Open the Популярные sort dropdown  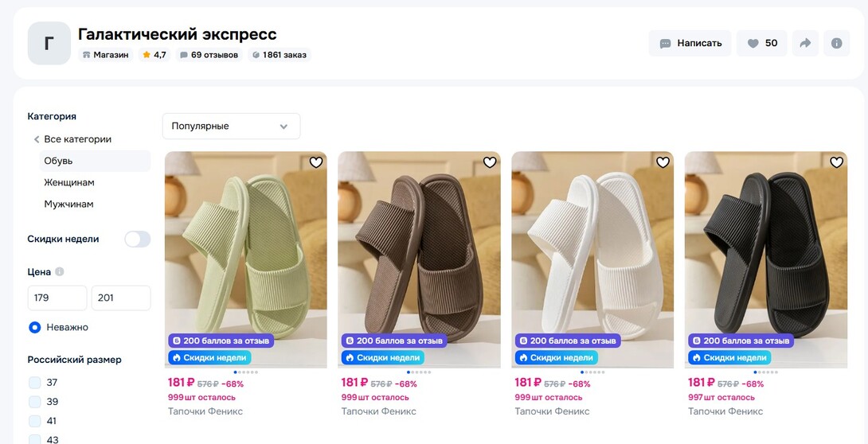pyautogui.click(x=231, y=126)
